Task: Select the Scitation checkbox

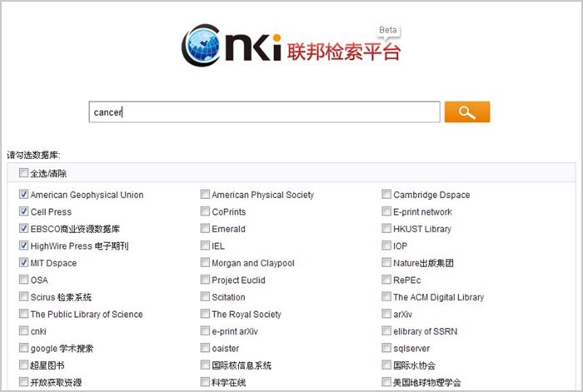Action: 205,296
